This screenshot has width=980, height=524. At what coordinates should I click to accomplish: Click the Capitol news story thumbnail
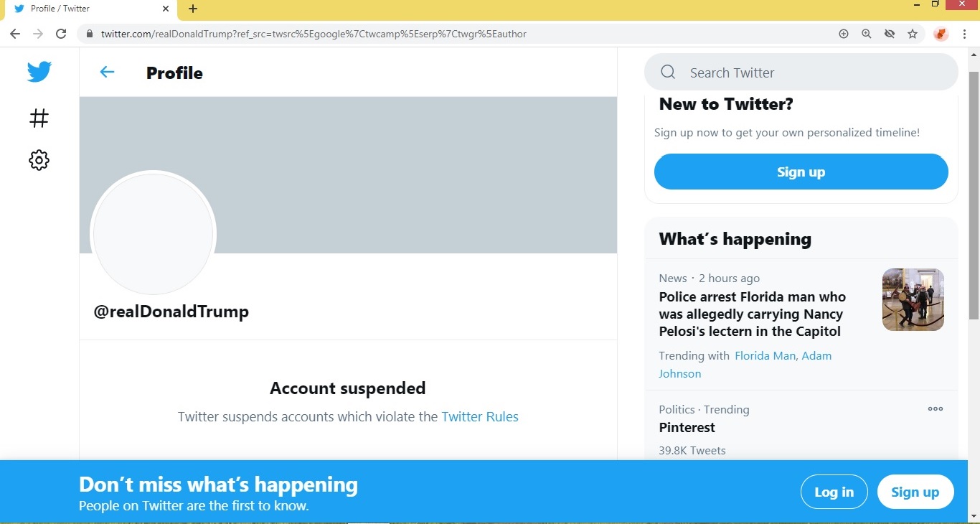pyautogui.click(x=913, y=299)
